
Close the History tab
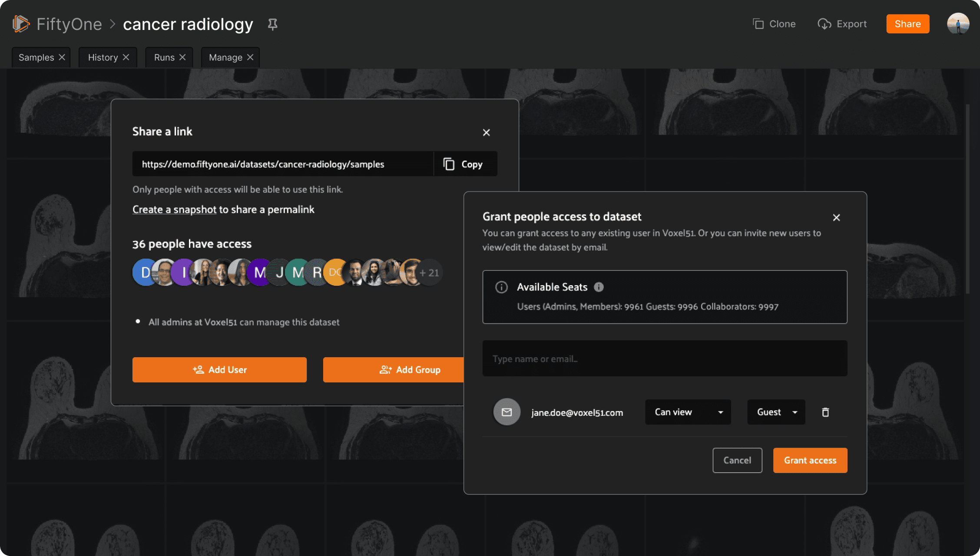coord(126,57)
